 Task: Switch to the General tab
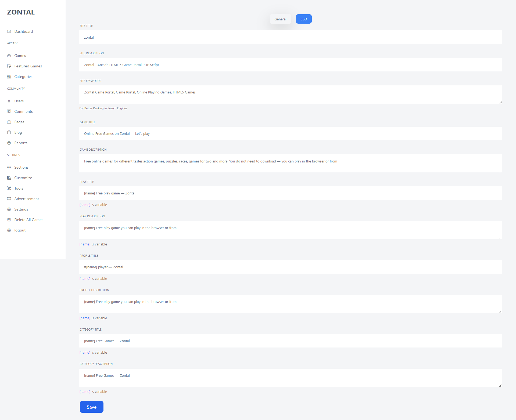280,19
